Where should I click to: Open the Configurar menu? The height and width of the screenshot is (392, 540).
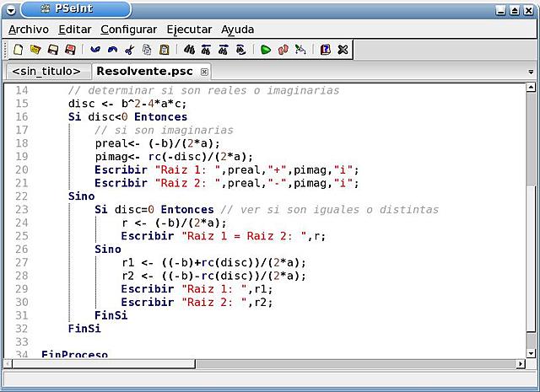coord(129,30)
